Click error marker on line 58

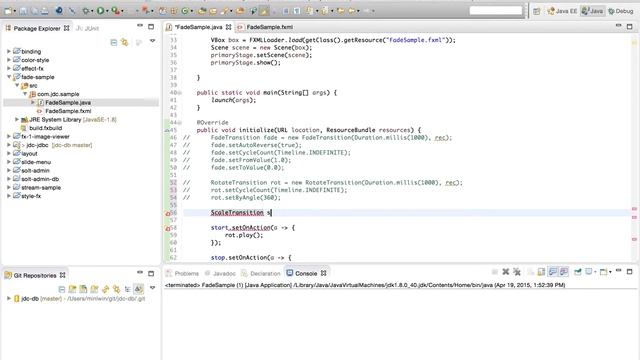tap(167, 228)
